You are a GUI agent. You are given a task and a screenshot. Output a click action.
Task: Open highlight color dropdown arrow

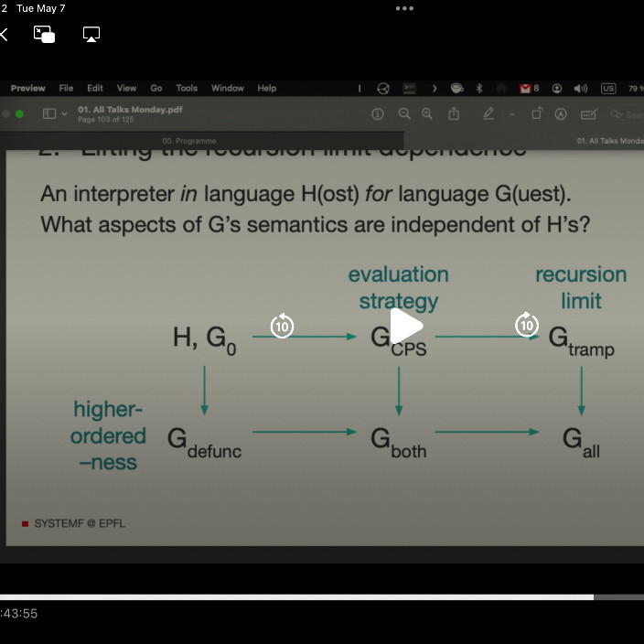tap(512, 114)
